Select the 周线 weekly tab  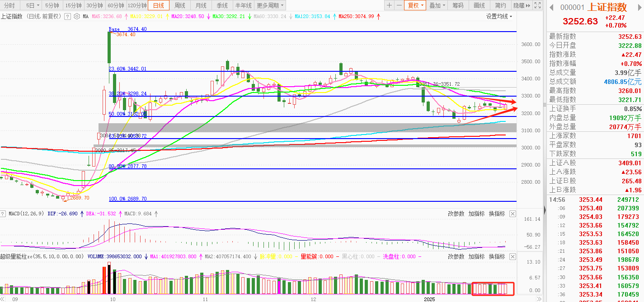point(180,5)
